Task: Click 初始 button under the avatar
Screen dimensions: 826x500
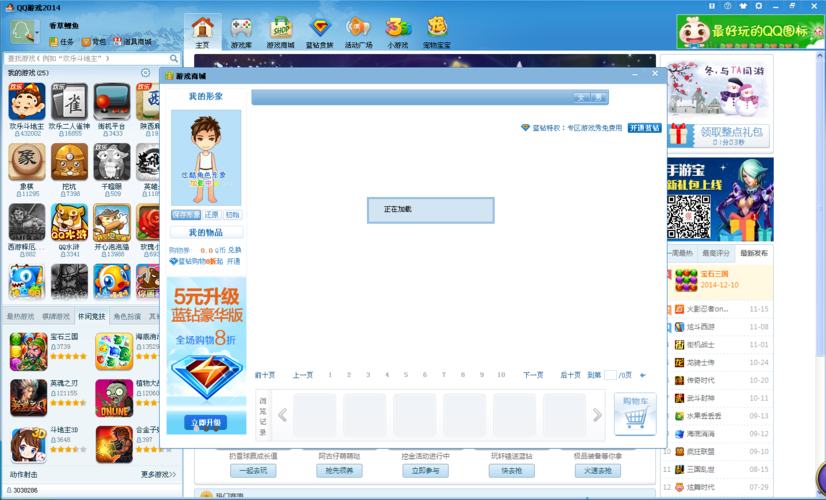Action: [232, 214]
